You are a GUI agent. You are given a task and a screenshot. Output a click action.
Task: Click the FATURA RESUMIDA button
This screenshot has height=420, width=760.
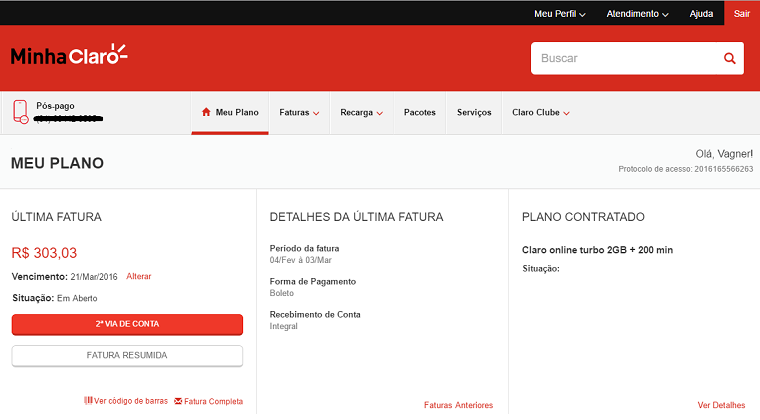tap(127, 356)
